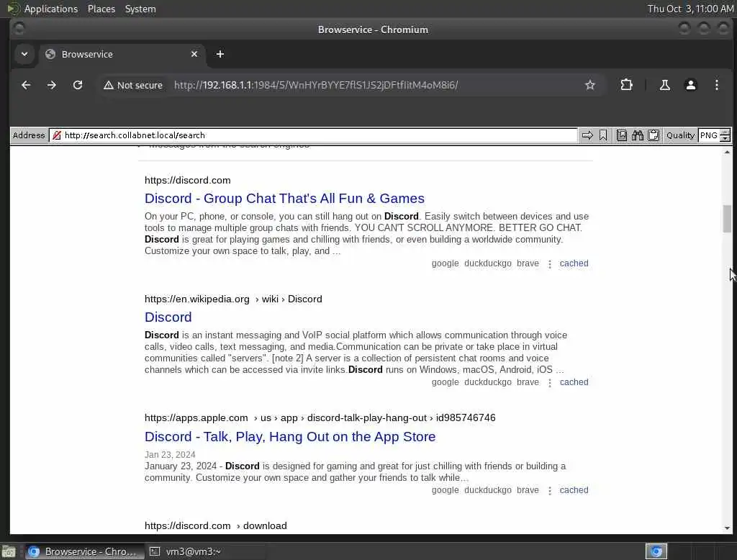Viewport: 737px width, 560px height.
Task: Expand the tab search dropdown chevron
Action: 24,54
